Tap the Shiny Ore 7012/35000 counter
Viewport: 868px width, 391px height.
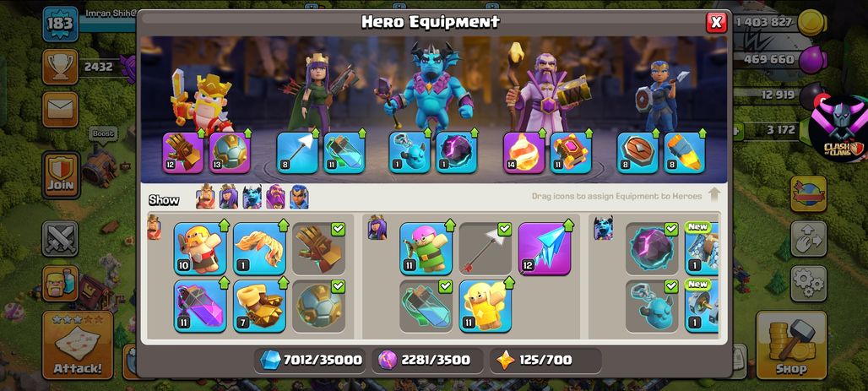tap(311, 361)
